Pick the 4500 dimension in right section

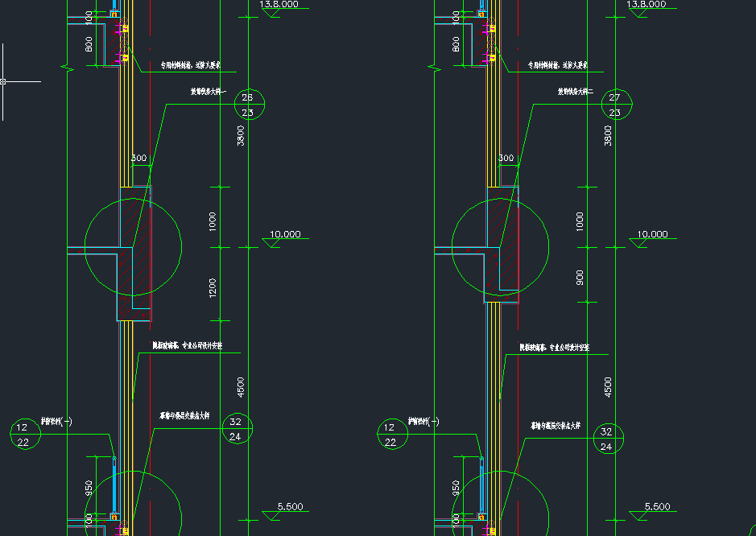pyautogui.click(x=608, y=387)
